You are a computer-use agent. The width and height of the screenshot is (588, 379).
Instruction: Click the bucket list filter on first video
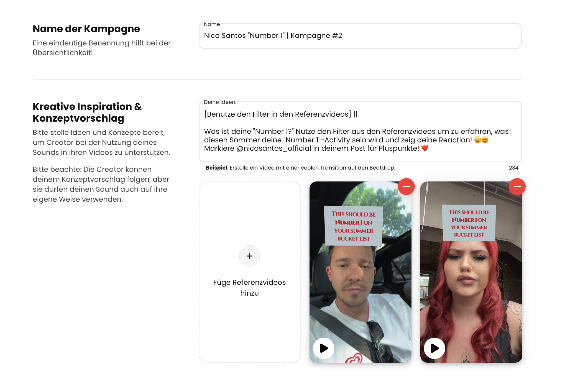pos(354,226)
